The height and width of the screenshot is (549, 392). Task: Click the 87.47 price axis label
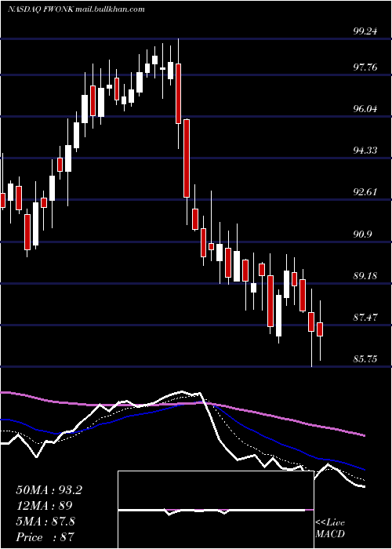pos(365,317)
